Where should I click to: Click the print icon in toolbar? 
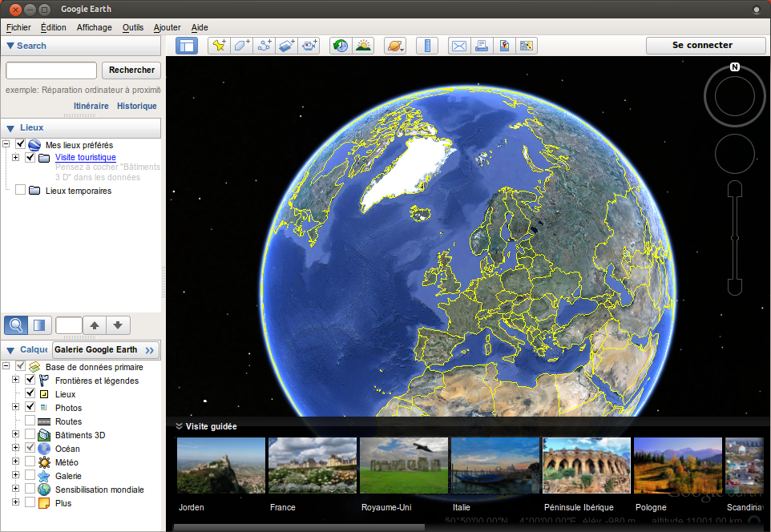coord(482,46)
